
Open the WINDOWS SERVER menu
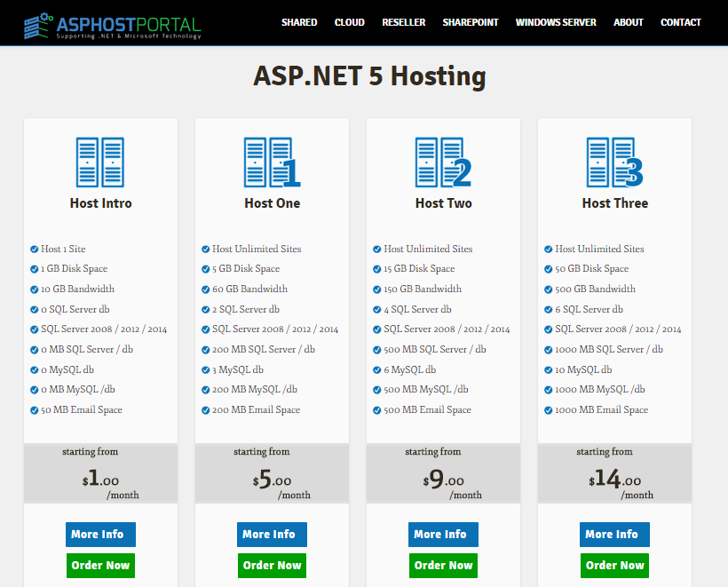556,22
